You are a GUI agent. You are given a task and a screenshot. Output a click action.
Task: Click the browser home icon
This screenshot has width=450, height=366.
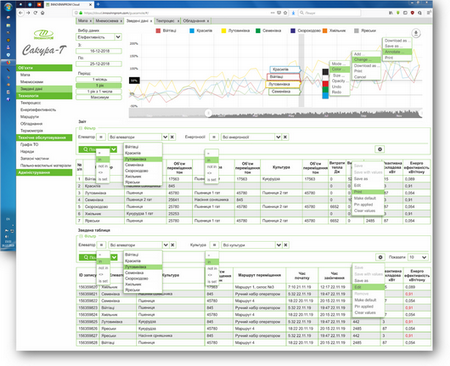42,13
